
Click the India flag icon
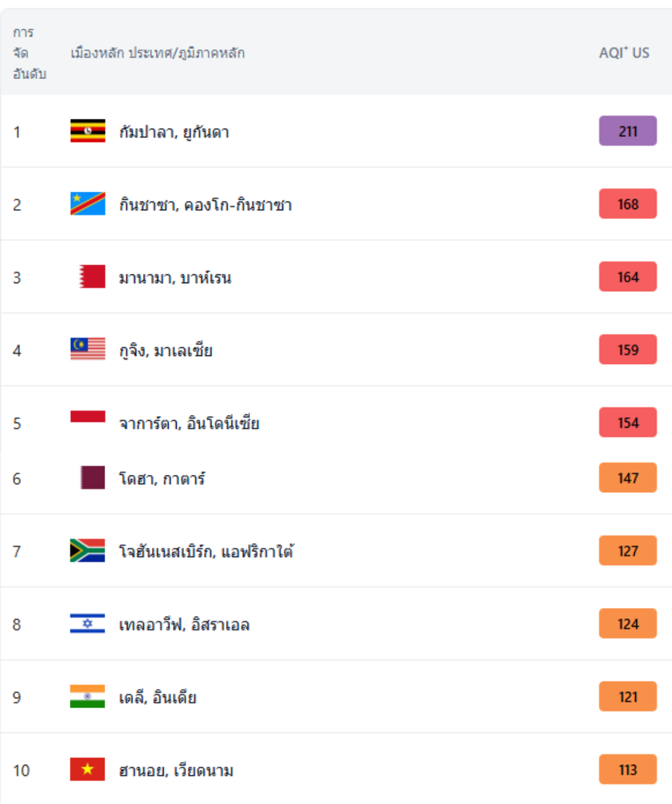coord(87,696)
